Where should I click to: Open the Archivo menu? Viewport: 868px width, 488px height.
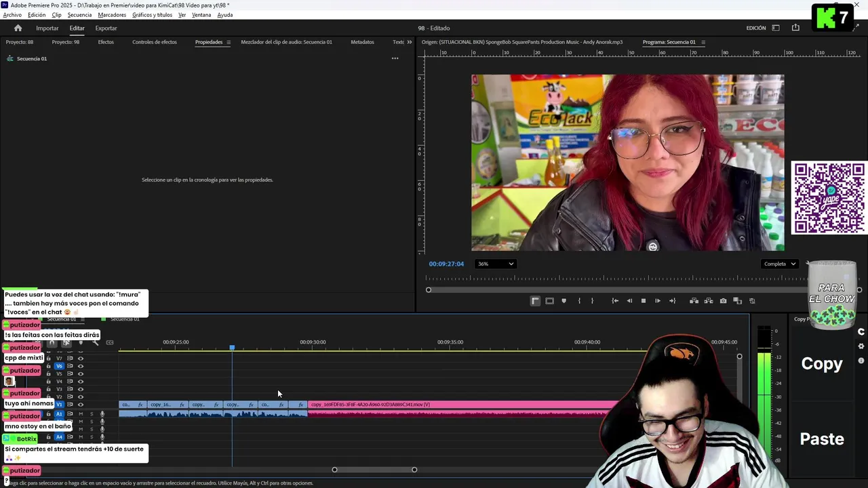pyautogui.click(x=12, y=15)
